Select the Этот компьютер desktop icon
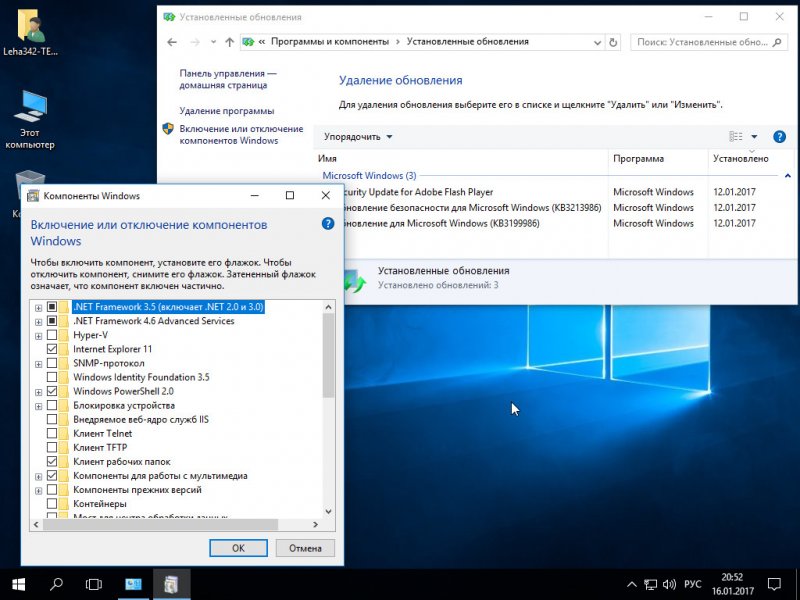This screenshot has height=600, width=800. 30,120
